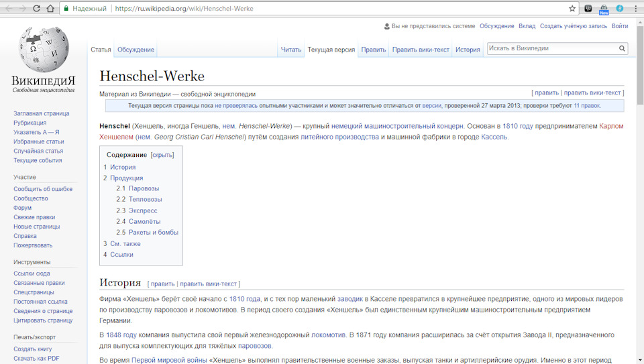This screenshot has height=364, width=644.
Task: Open the red Карлом link
Action: pos(611,126)
